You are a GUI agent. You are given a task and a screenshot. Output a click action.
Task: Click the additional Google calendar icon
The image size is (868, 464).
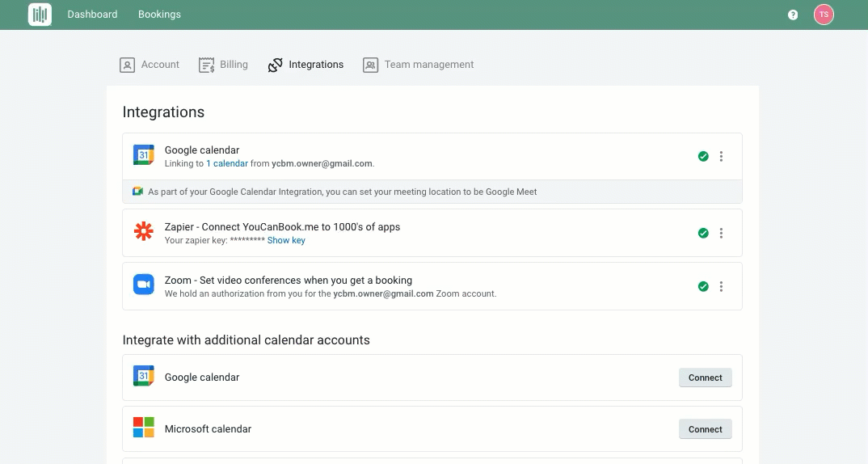[x=143, y=376]
